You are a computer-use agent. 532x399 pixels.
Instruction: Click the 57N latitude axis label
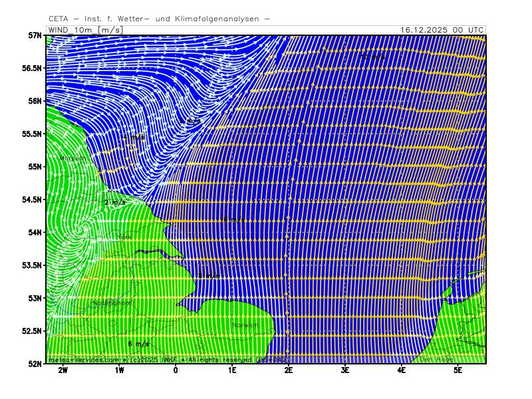pos(35,35)
